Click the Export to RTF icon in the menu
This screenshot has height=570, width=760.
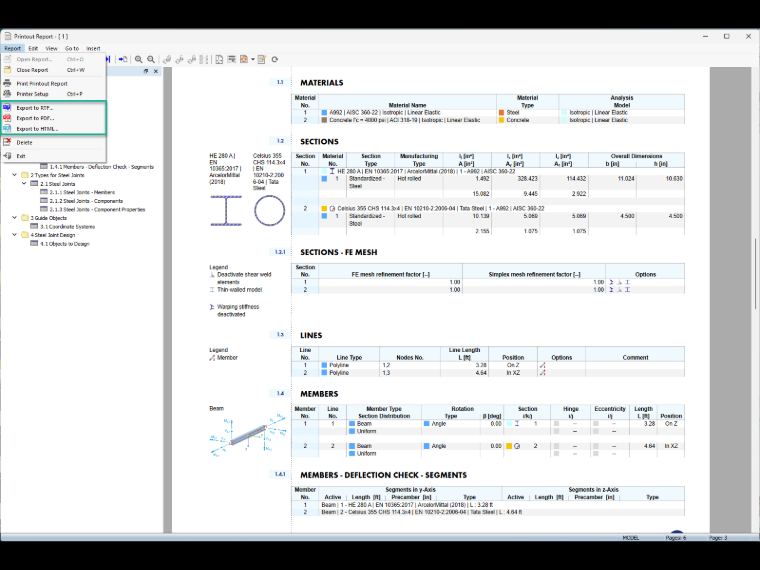pos(7,108)
